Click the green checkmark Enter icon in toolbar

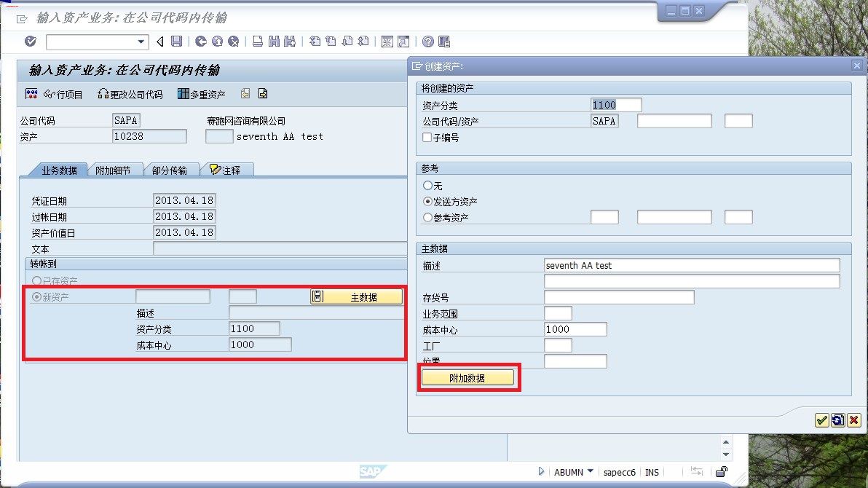[x=31, y=41]
